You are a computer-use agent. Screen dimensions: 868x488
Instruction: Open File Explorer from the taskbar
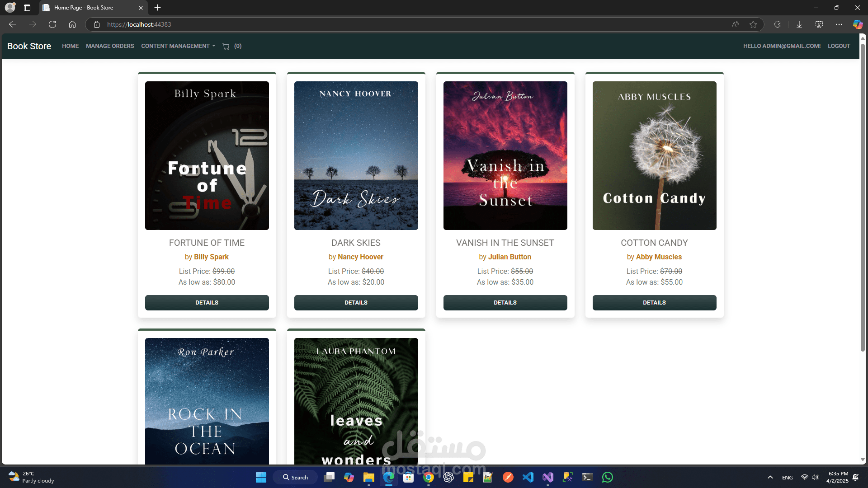click(x=369, y=477)
